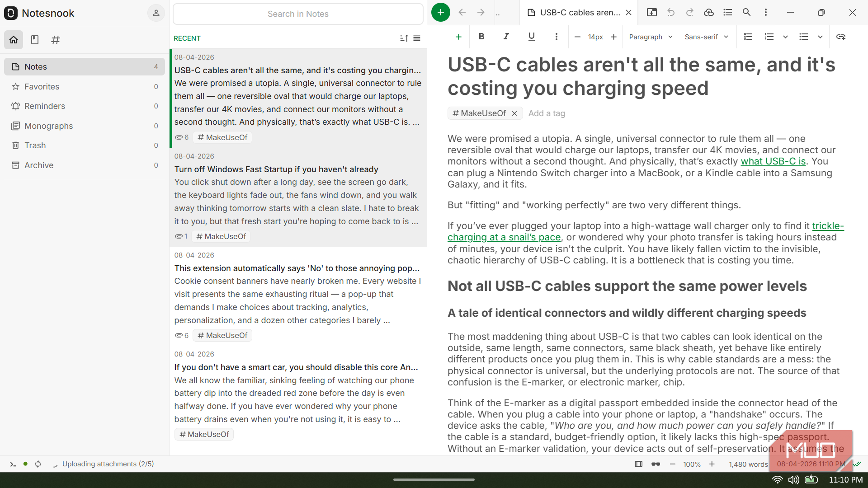This screenshot has height=488, width=868.
Task: Toggle underline formatting
Action: coord(532,37)
